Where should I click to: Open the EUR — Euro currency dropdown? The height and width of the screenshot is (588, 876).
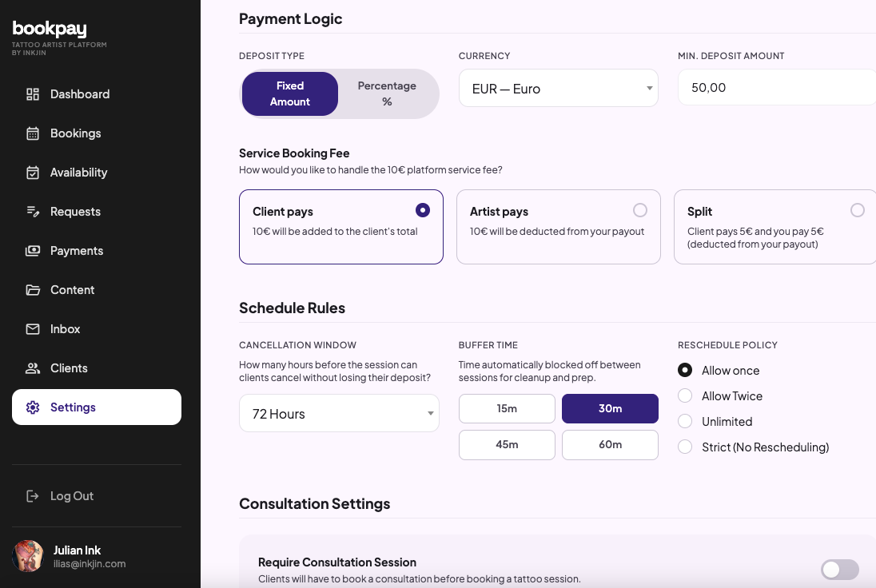pos(558,88)
